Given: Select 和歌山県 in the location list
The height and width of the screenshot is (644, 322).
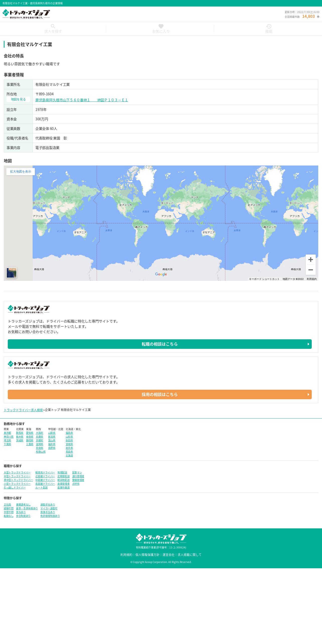Looking at the screenshot, I should (x=41, y=452).
